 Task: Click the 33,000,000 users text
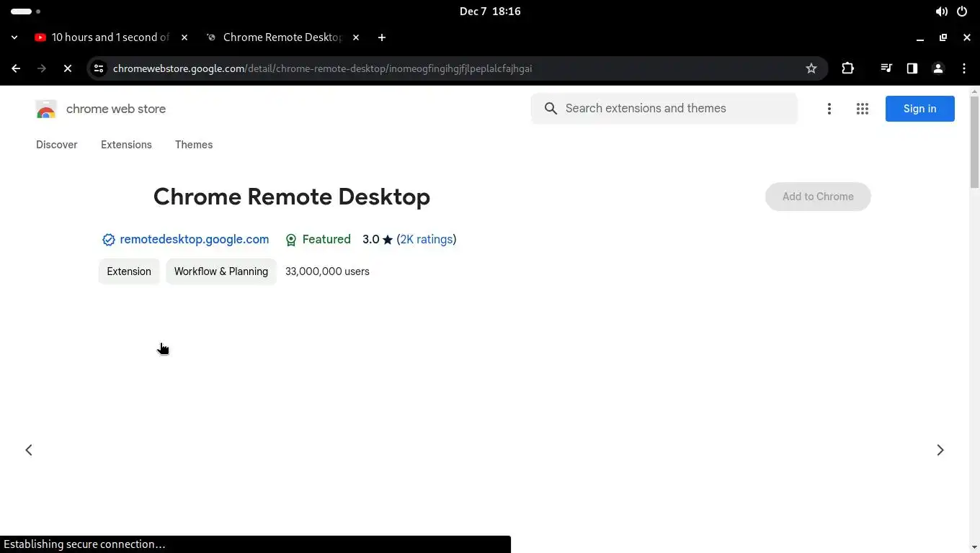coord(327,271)
